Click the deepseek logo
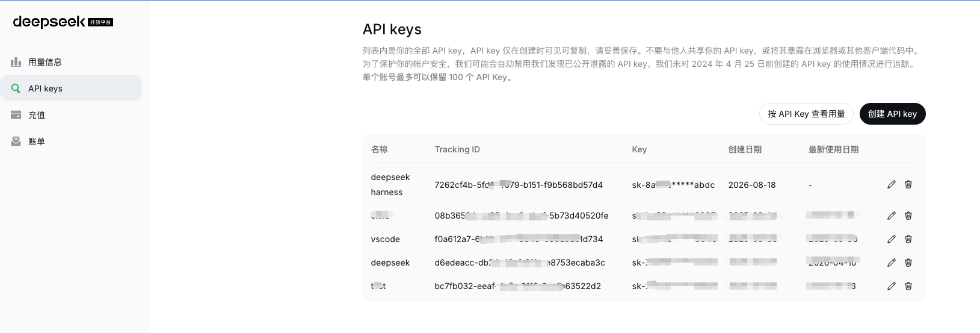980x333 pixels. click(63, 22)
